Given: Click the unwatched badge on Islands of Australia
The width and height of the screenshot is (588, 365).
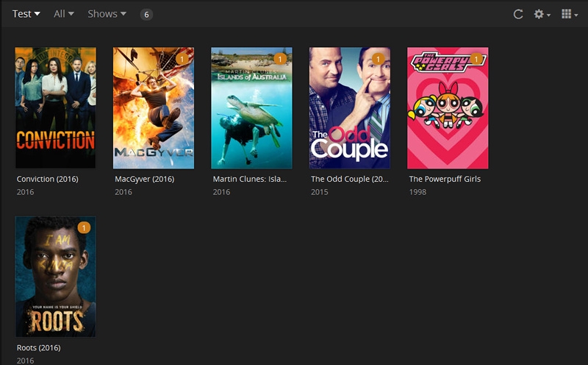Looking at the screenshot, I should coord(280,59).
